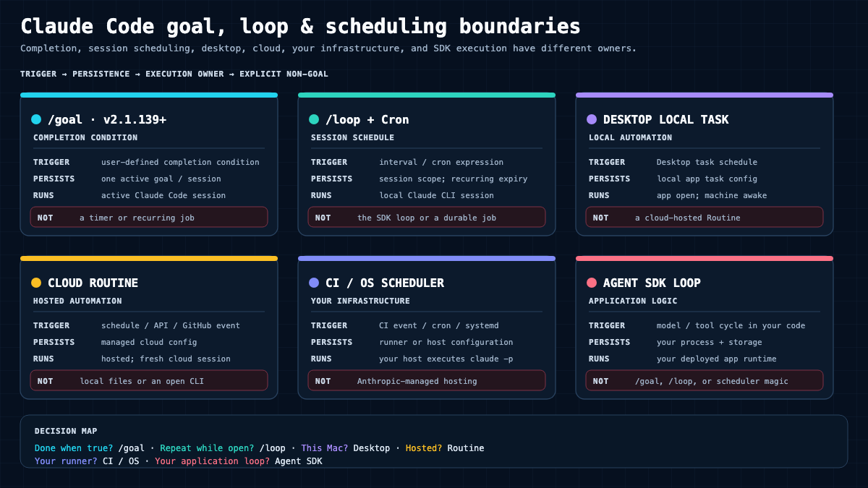Image resolution: width=868 pixels, height=488 pixels.
Task: Click 'Hosted?' in the decision map
Action: click(424, 448)
